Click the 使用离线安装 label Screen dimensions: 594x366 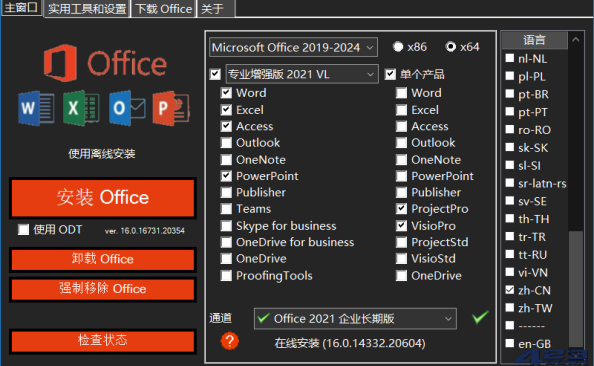(x=102, y=154)
